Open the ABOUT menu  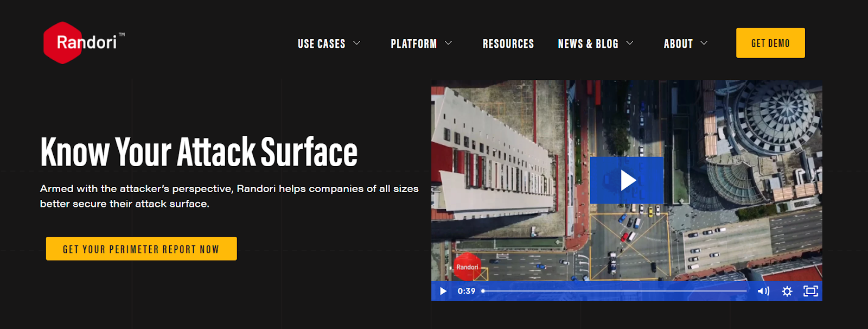(x=678, y=43)
